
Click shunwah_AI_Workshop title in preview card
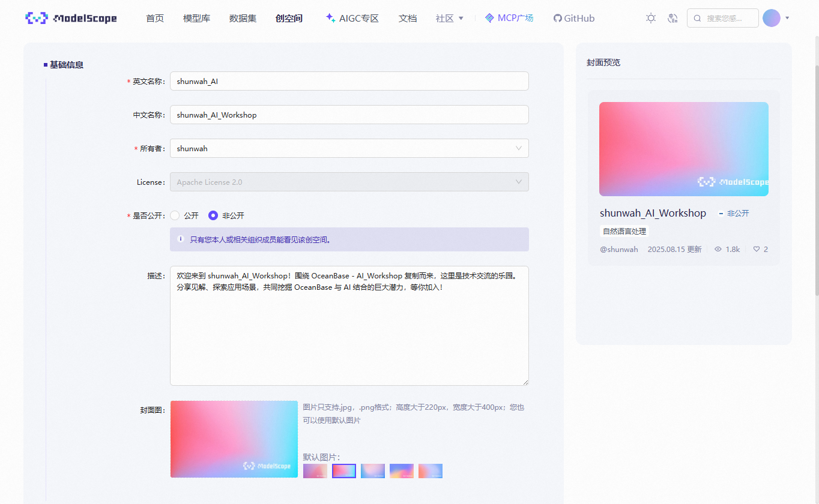[653, 213]
